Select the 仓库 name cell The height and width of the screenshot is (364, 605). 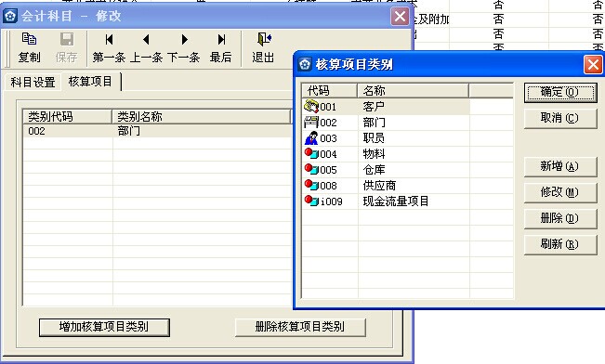(374, 170)
